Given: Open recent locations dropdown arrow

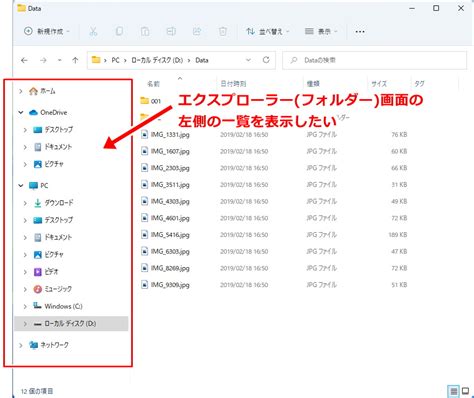Looking at the screenshot, I should pyautogui.click(x=59, y=60).
